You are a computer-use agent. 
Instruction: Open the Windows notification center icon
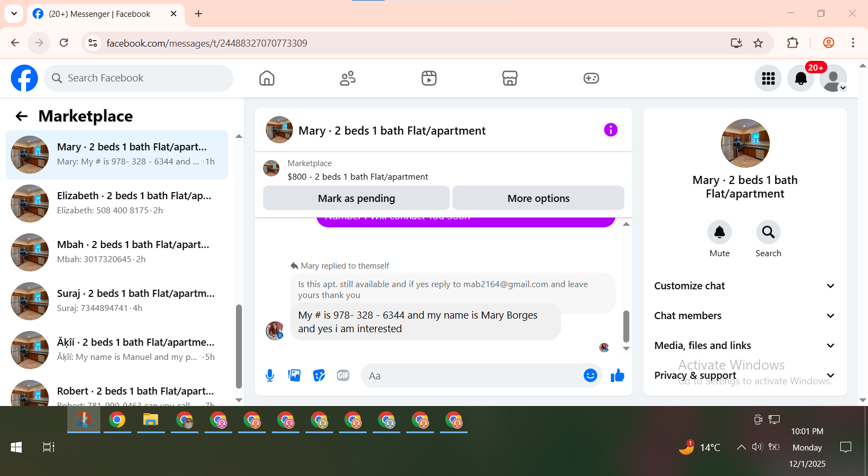846,447
